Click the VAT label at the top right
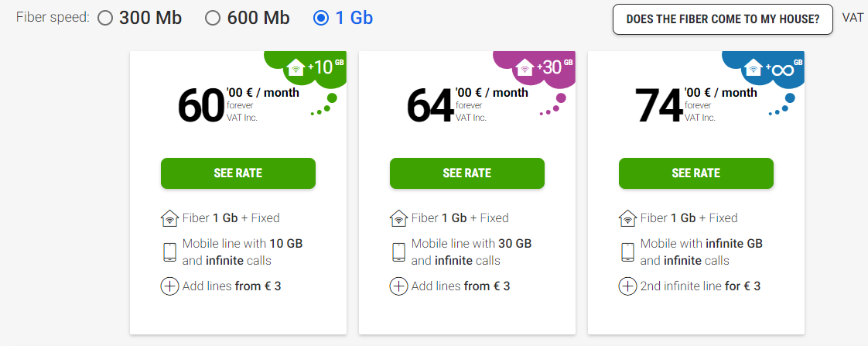 [853, 18]
